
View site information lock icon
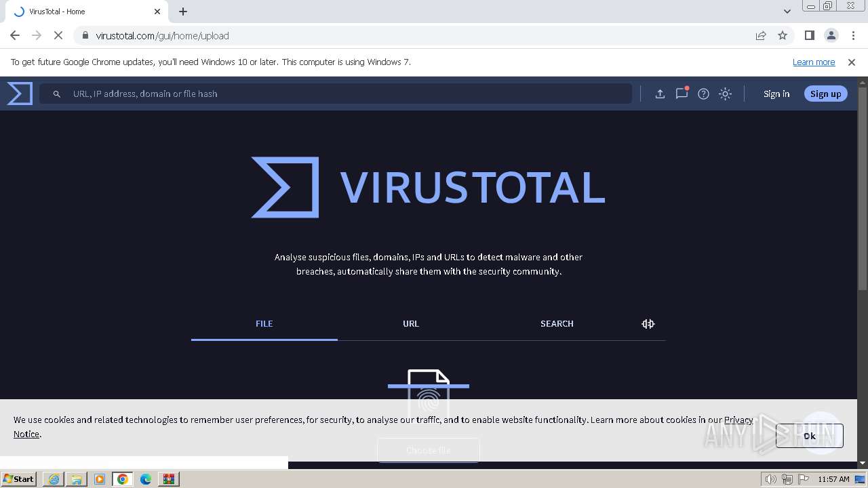(x=85, y=36)
